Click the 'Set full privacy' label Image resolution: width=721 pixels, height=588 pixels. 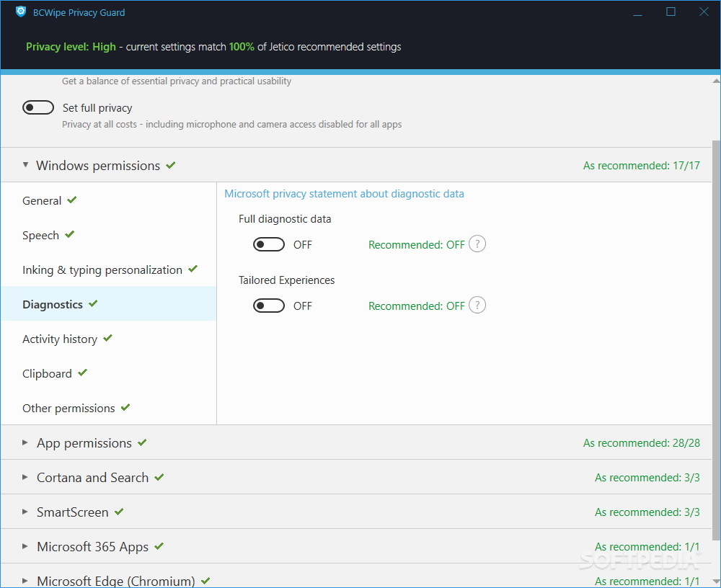point(97,107)
